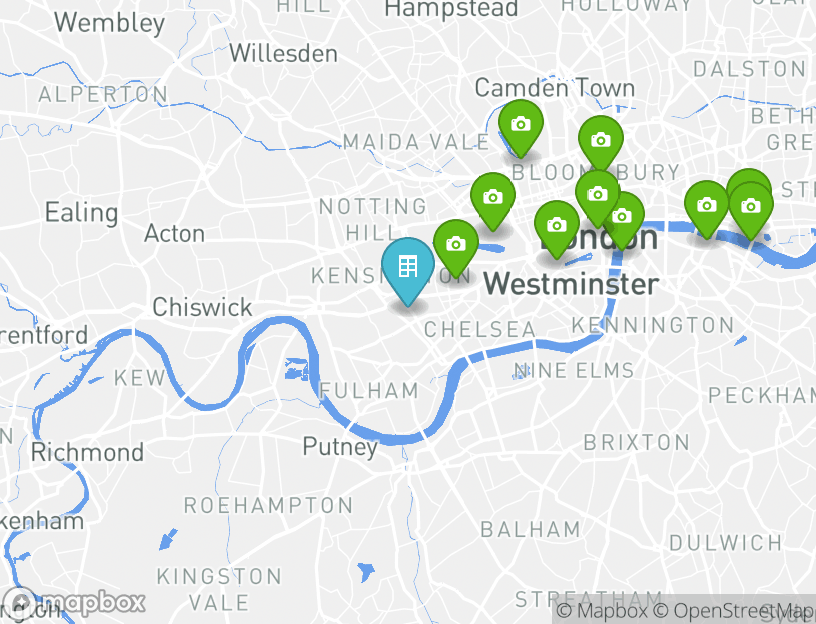The width and height of the screenshot is (816, 624).
Task: Select the camera pin east of Notting Hill
Action: [493, 200]
